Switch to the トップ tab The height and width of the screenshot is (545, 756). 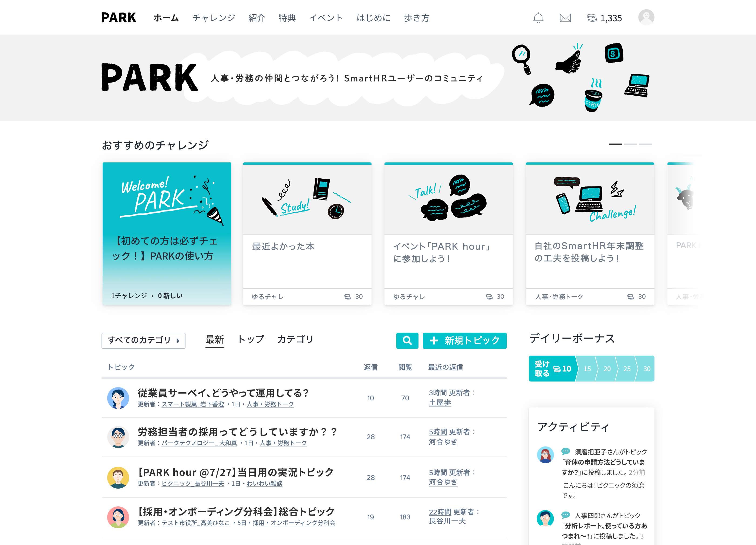pos(251,339)
